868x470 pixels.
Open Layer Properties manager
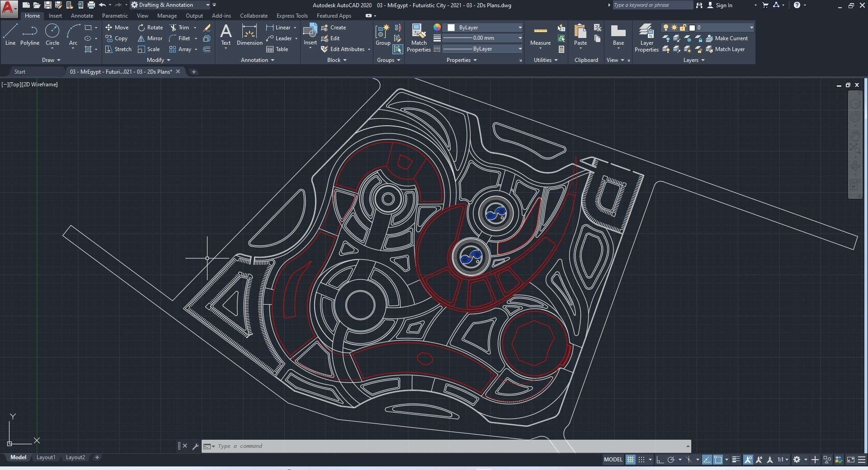click(646, 38)
